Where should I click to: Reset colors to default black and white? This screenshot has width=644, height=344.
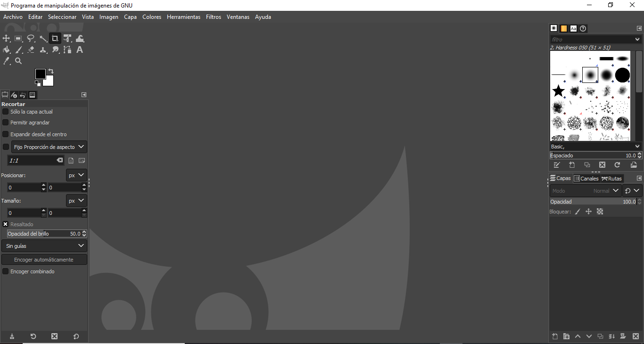coord(38,83)
